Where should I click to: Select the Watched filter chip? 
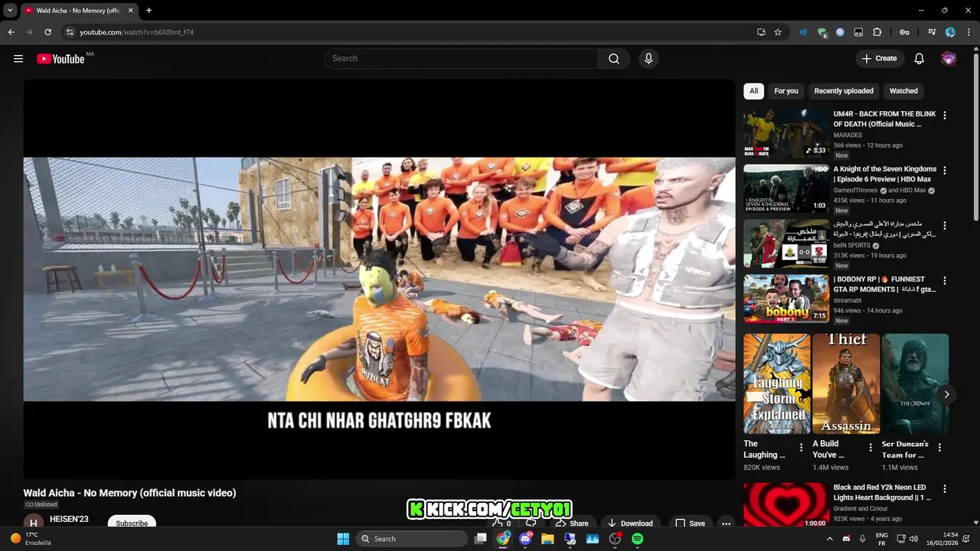point(903,91)
